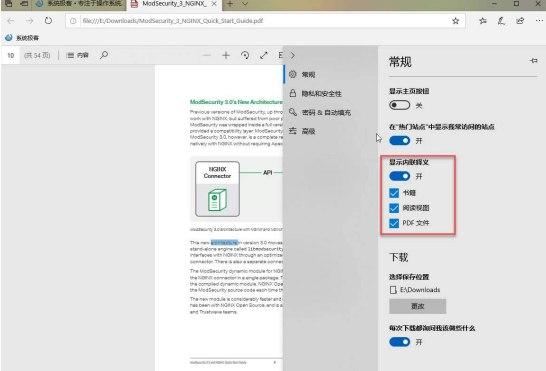This screenshot has width=546, height=371.
Task: Zoom in the PDF with plus button
Action: click(x=226, y=55)
